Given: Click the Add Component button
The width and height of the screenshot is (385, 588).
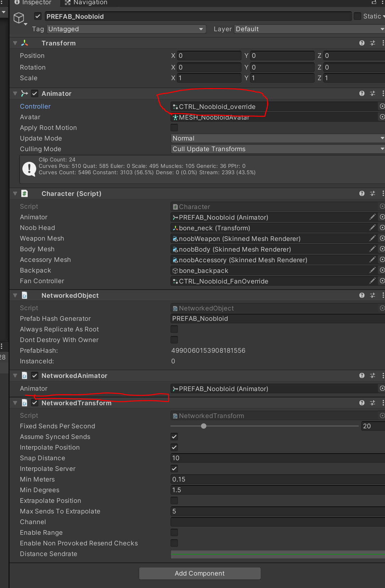Looking at the screenshot, I should coord(200,573).
